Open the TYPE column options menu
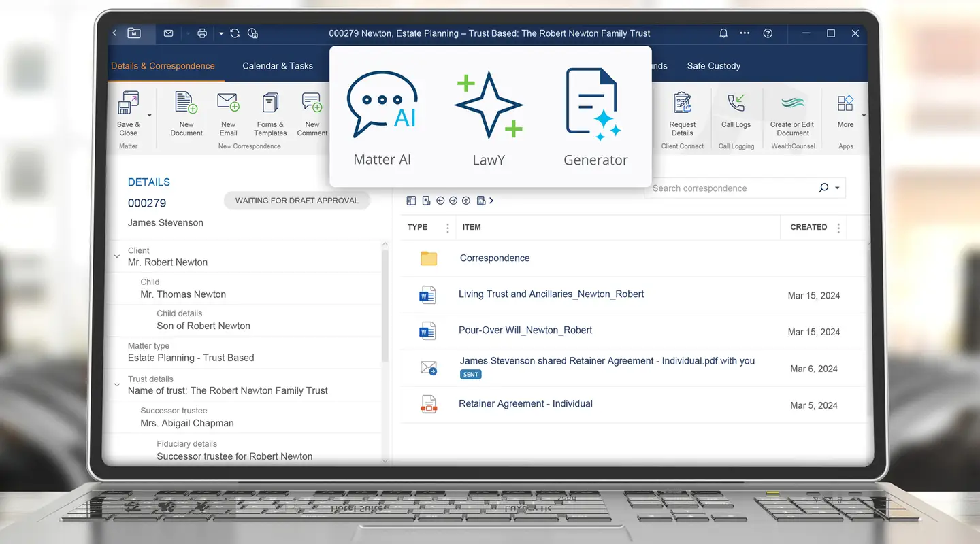The width and height of the screenshot is (980, 544). coord(447,228)
